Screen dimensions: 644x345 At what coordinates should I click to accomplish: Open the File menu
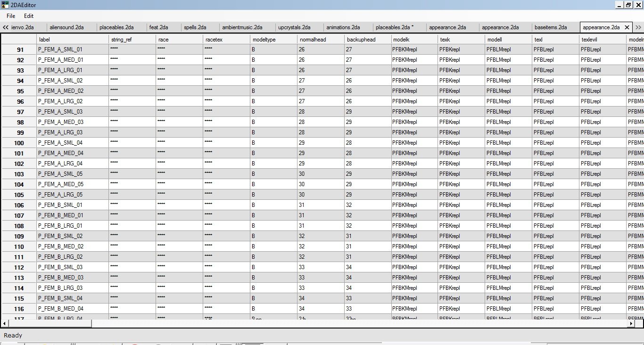(10, 16)
